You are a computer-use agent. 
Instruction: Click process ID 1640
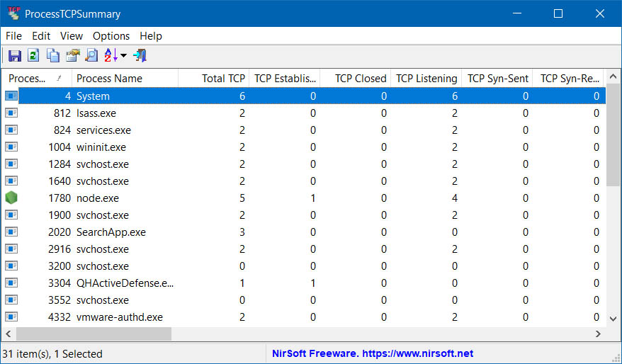(x=60, y=181)
